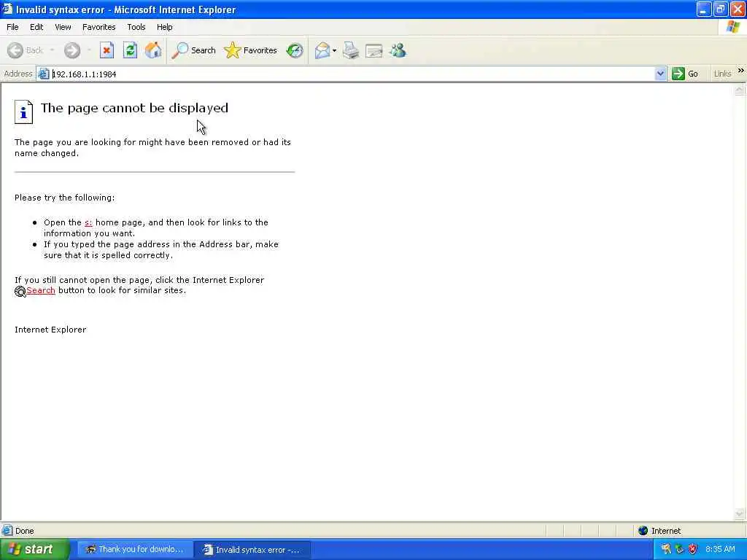Expand the Mail button dropdown arrow
Image resolution: width=747 pixels, height=560 pixels.
(334, 50)
